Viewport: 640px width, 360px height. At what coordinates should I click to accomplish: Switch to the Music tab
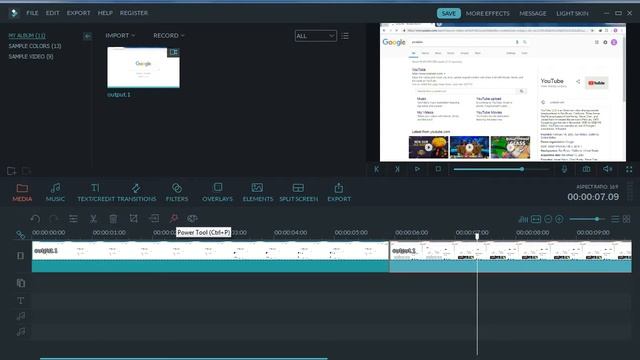click(55, 193)
